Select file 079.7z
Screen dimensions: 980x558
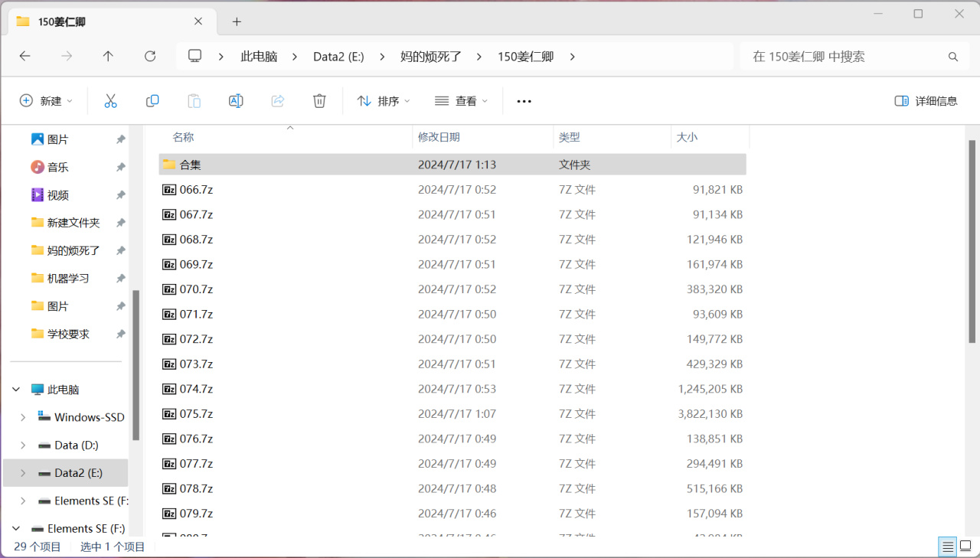point(452,514)
